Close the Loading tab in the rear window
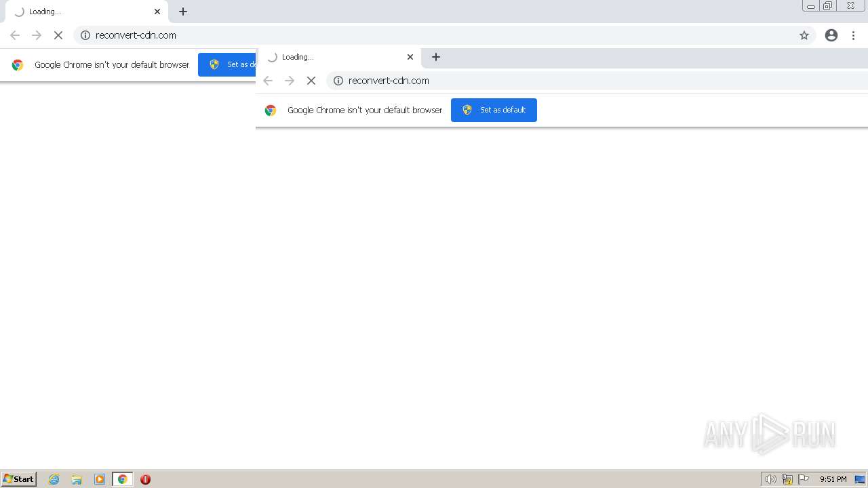 (157, 12)
